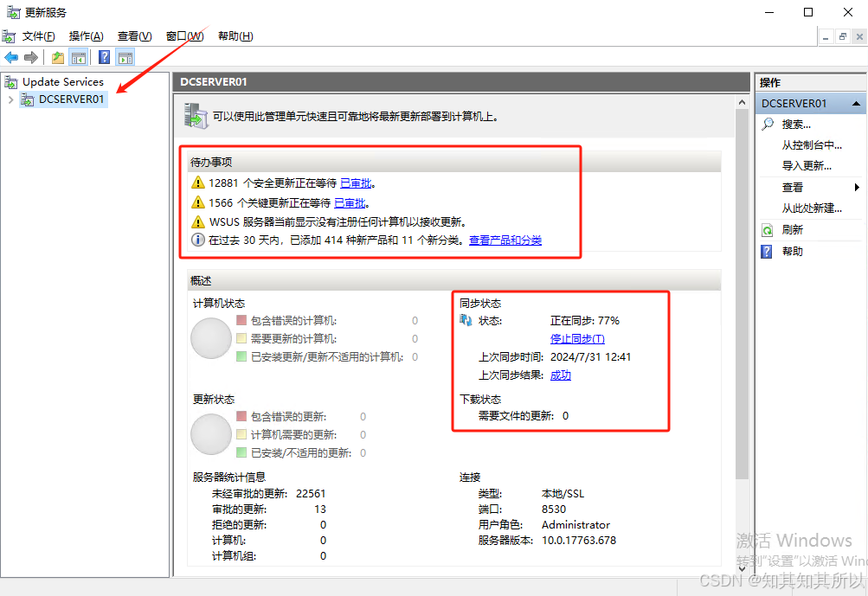Select Update Services root tree item
The image size is (868, 596).
(62, 82)
